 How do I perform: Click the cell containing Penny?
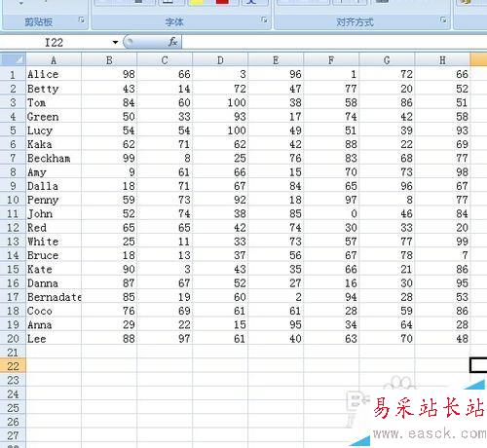(54, 200)
